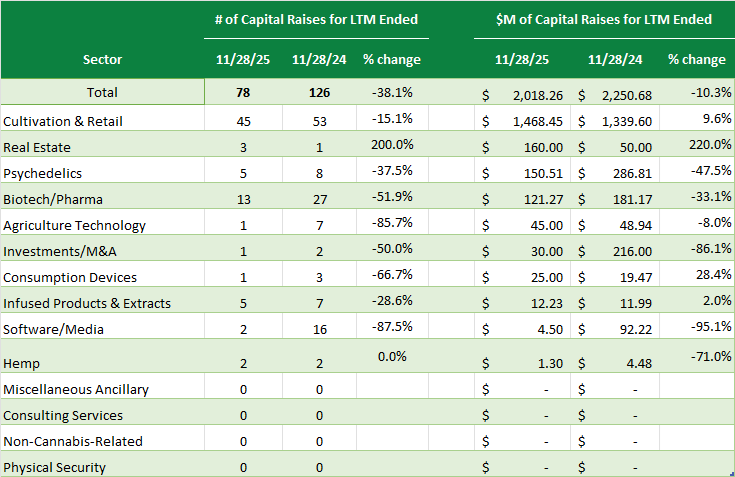Click the Consumption Devices row label
Viewport: 735px width, 477px height.
click(x=70, y=277)
